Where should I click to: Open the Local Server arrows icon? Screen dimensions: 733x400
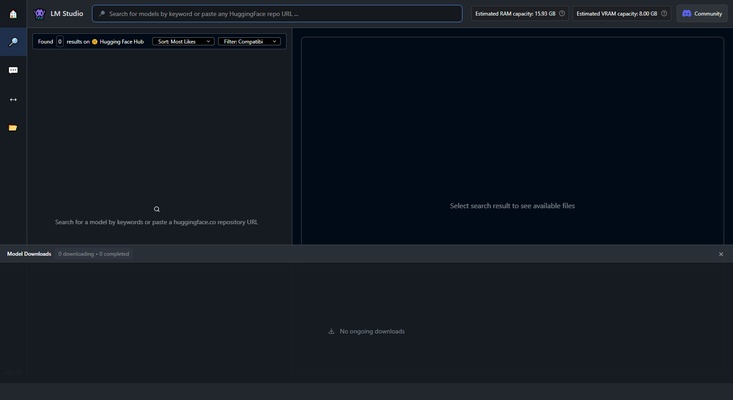[x=13, y=100]
